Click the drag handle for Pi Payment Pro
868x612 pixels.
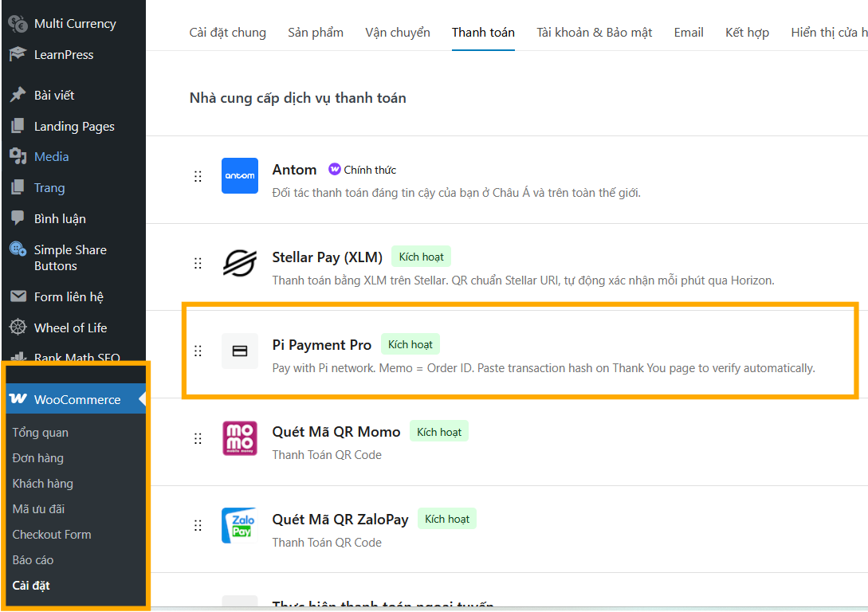pyautogui.click(x=198, y=351)
